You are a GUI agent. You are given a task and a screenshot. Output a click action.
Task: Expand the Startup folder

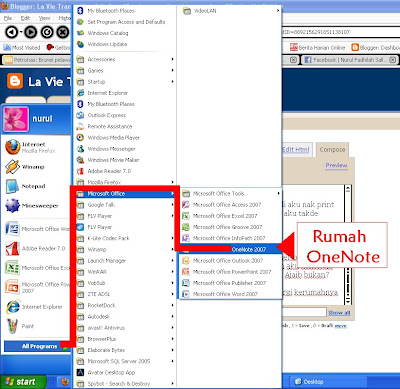pyautogui.click(x=125, y=82)
